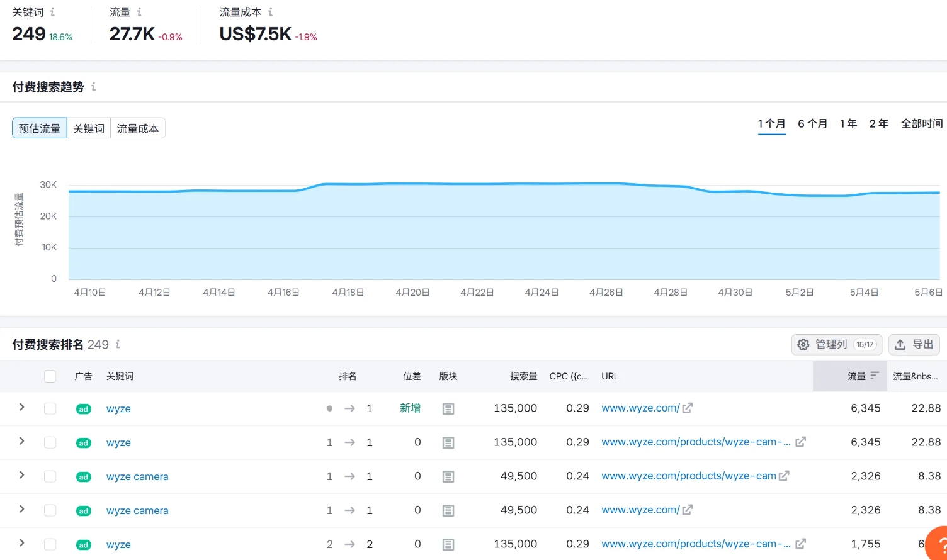Select the 1个月 time range
This screenshot has width=947, height=560.
click(x=771, y=124)
